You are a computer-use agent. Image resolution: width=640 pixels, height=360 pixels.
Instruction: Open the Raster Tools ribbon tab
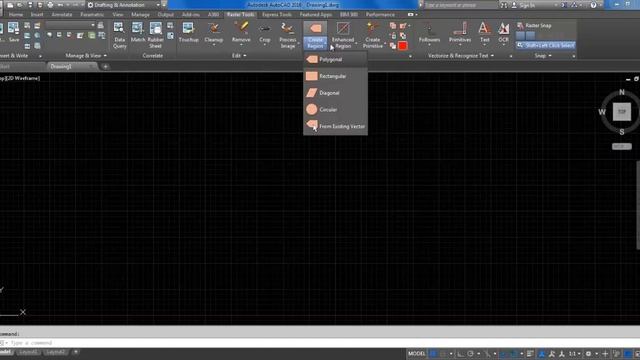tap(240, 14)
